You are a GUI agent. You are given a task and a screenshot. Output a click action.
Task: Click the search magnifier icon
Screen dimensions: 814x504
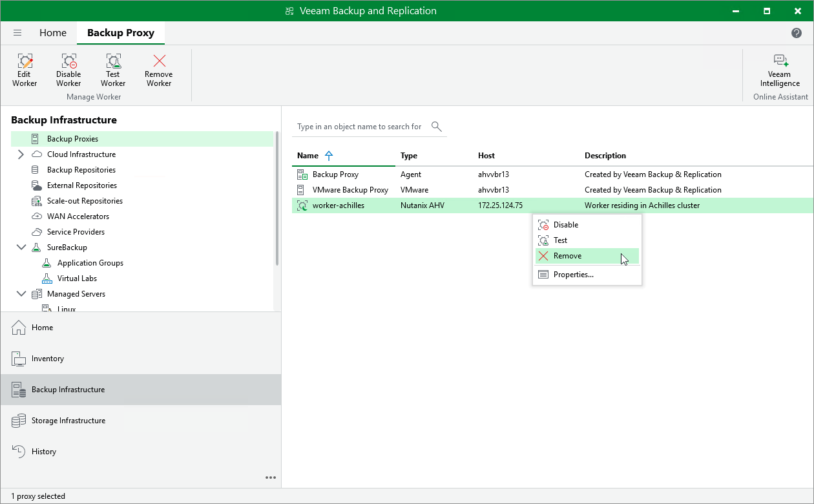(x=437, y=126)
